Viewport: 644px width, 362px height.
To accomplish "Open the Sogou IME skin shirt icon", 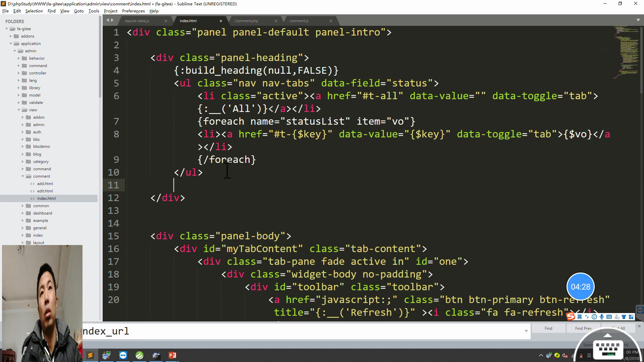I will pyautogui.click(x=624, y=317).
